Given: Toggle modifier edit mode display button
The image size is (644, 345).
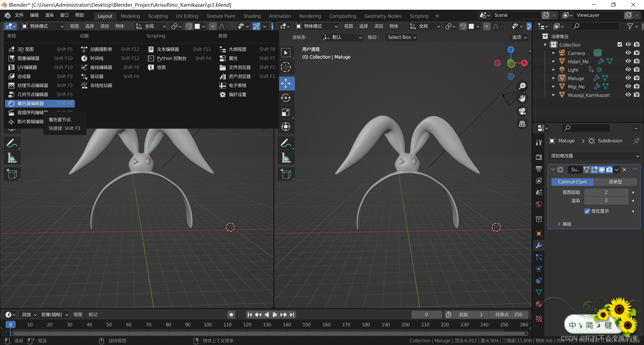Looking at the screenshot, I should click(594, 169).
